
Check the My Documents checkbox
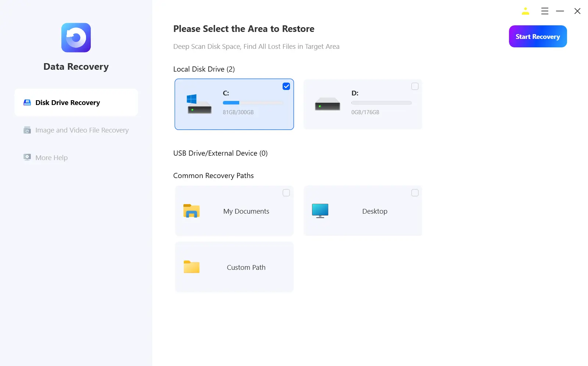(x=286, y=193)
